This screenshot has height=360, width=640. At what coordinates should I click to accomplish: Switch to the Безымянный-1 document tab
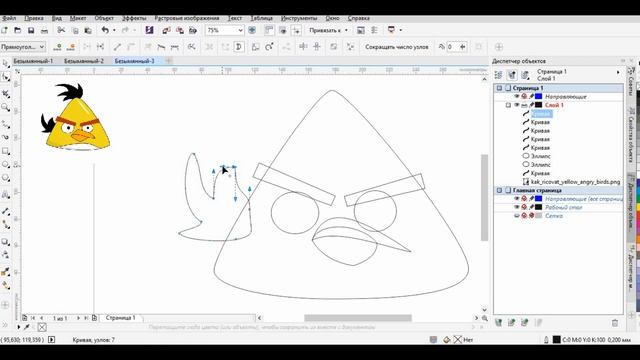pyautogui.click(x=33, y=61)
